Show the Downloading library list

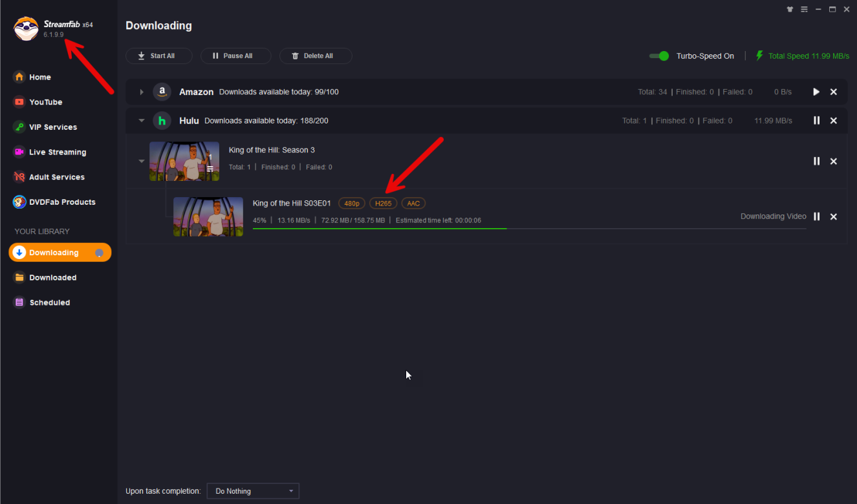click(60, 253)
